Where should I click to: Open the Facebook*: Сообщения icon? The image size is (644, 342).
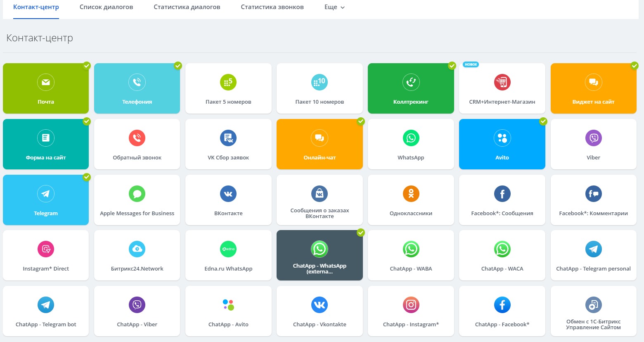coord(502,194)
